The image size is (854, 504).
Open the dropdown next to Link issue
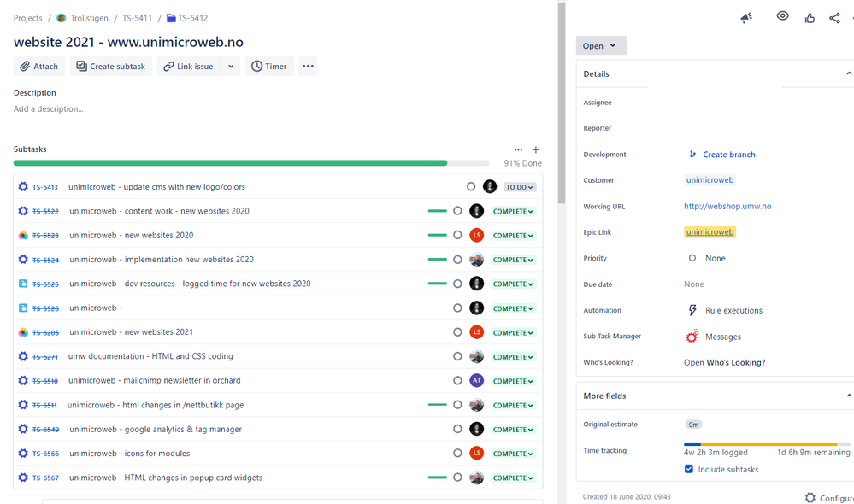coord(231,67)
